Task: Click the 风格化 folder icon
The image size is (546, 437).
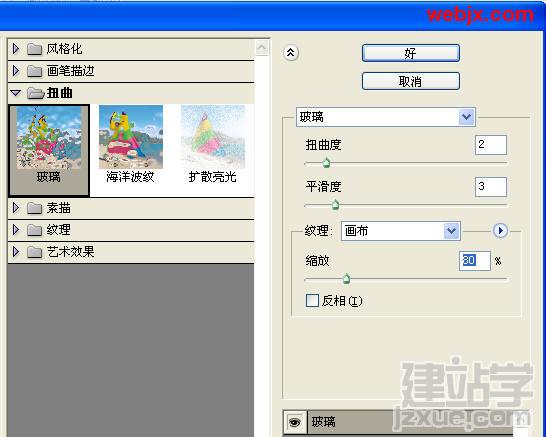Action: [x=34, y=49]
